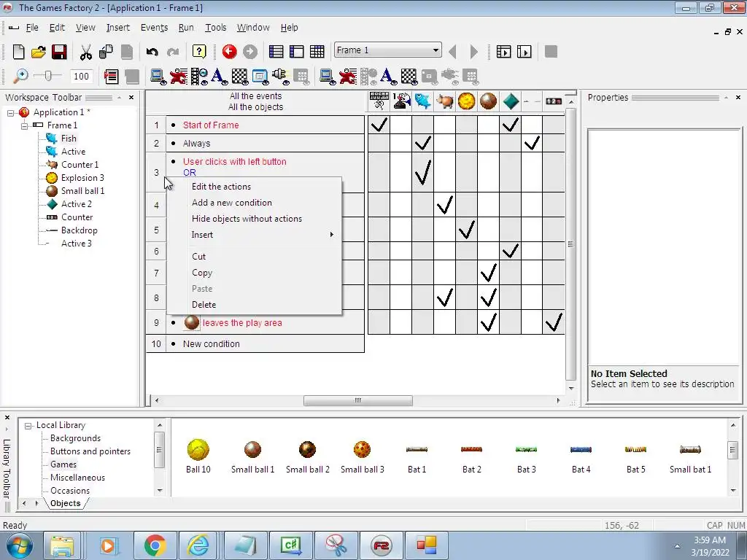Open the Storyboard editor icon
Image resolution: width=747 pixels, height=560 pixels.
click(x=276, y=52)
